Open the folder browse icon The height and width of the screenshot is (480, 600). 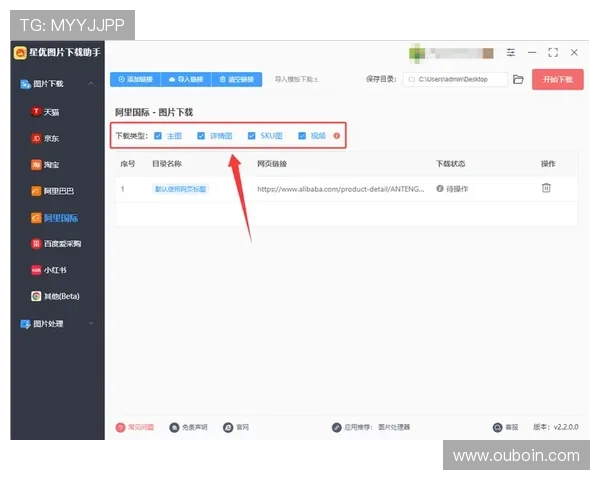518,79
